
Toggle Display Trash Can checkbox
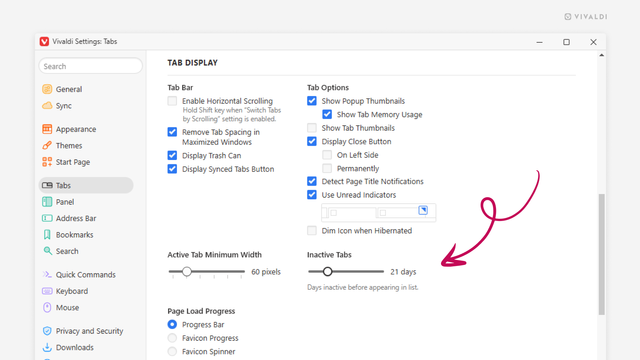point(172,156)
